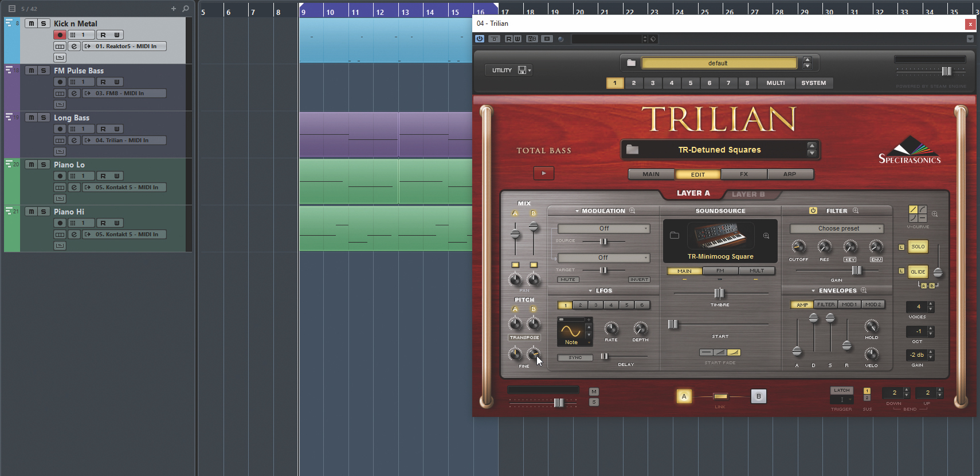Click the Trilian audition play button
This screenshot has height=476, width=980.
point(544,173)
